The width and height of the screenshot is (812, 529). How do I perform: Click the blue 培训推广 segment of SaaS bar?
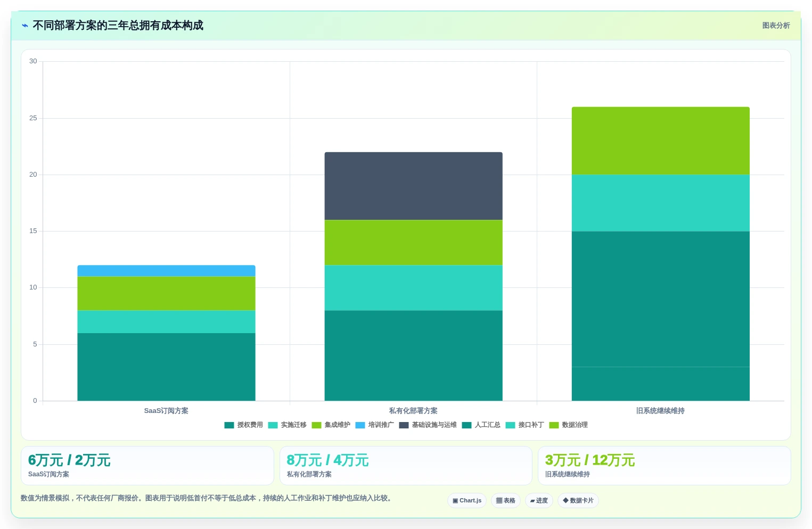click(166, 271)
